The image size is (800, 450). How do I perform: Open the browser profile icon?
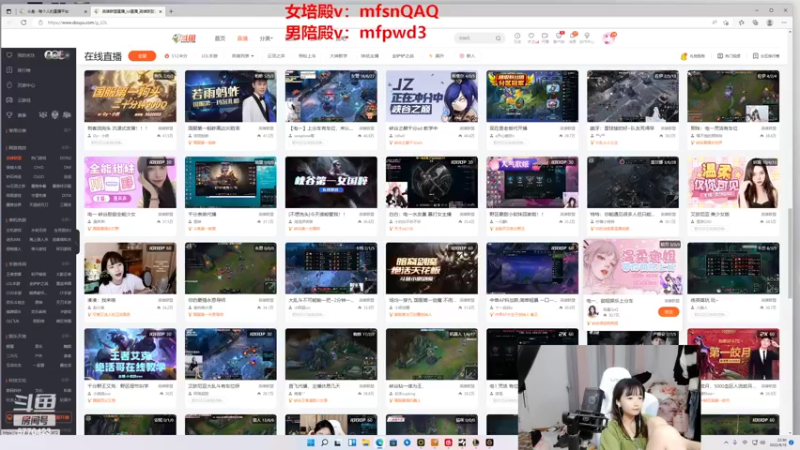[769, 22]
